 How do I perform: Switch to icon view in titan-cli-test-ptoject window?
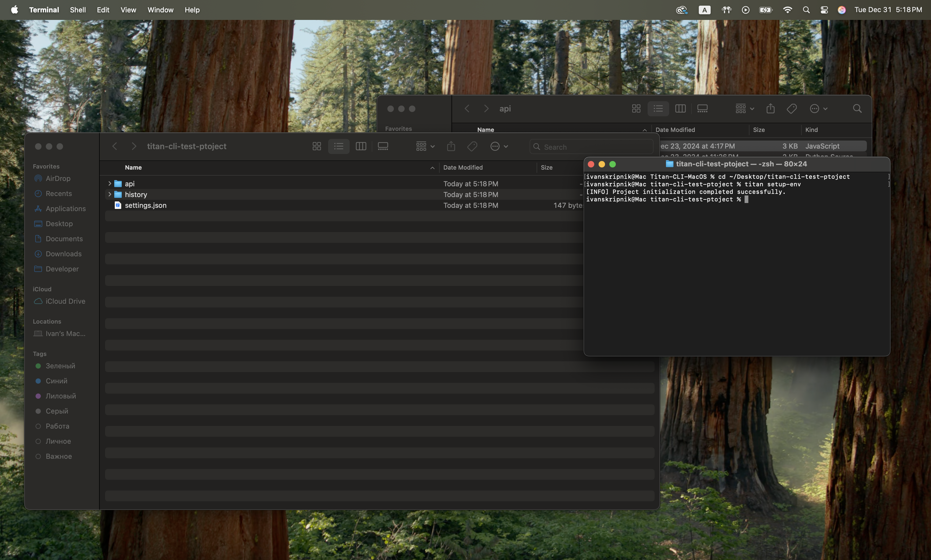[x=317, y=146]
